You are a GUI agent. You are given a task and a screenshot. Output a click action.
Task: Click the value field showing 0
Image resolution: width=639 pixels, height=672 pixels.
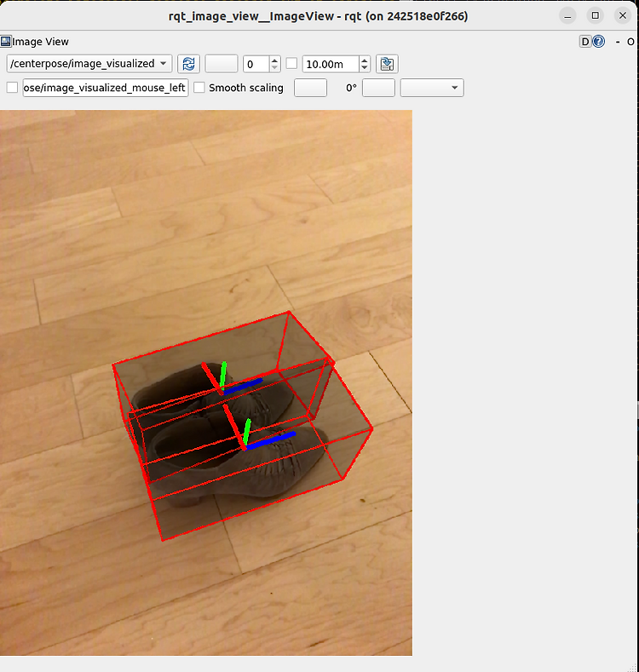pos(256,64)
